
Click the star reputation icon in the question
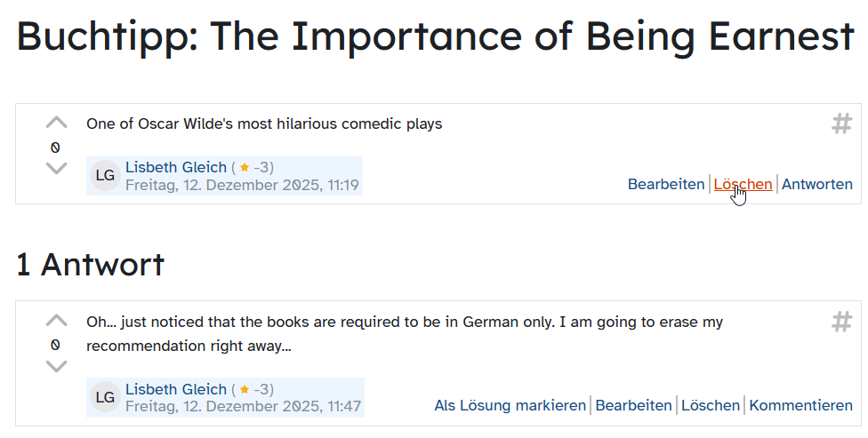tap(245, 167)
